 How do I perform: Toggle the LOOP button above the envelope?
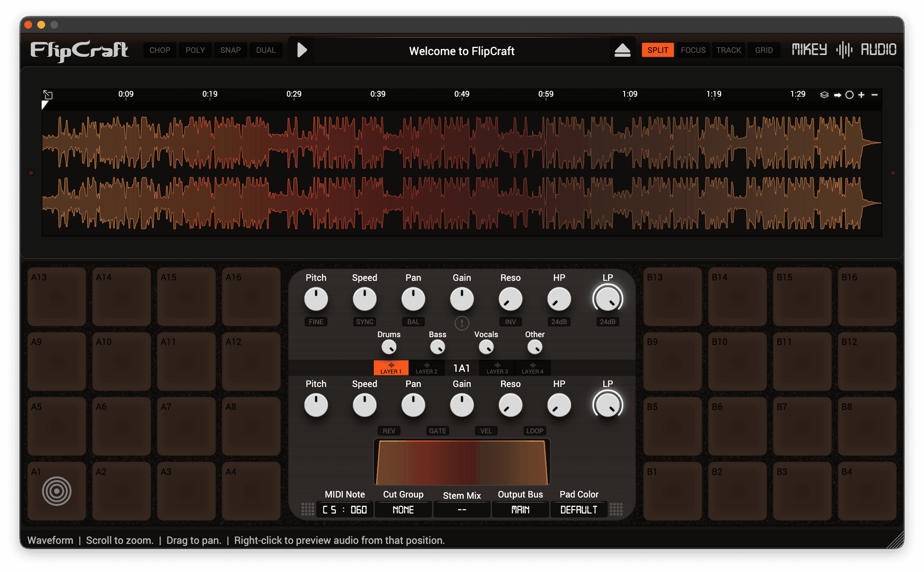pyautogui.click(x=534, y=431)
